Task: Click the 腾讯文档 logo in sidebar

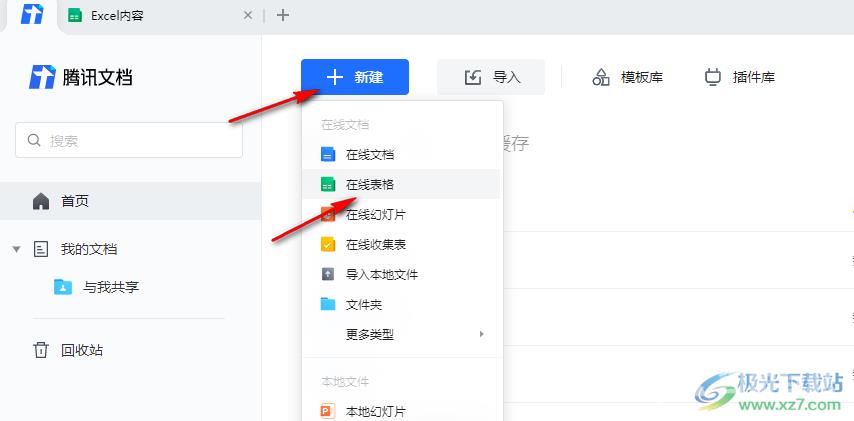Action: [81, 77]
